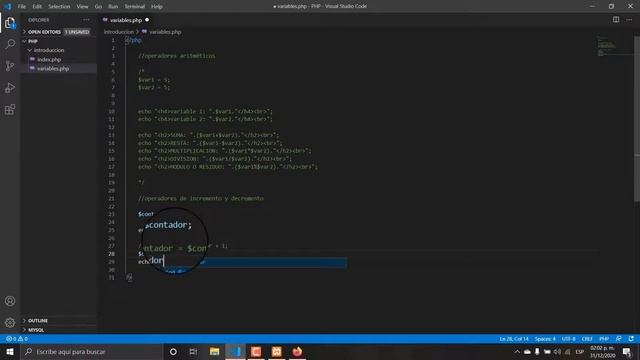Show hidden system tray icons

(517, 351)
